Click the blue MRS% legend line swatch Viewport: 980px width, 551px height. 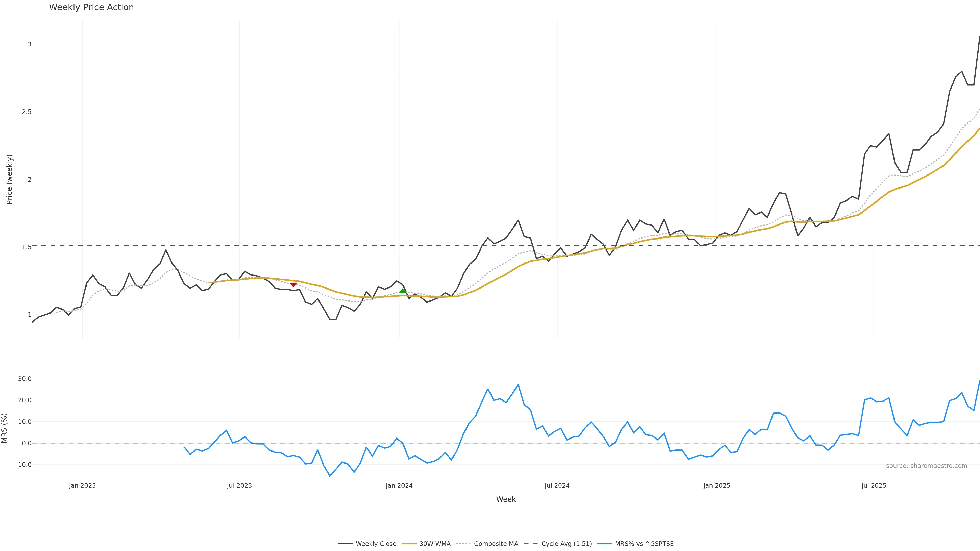[605, 544]
